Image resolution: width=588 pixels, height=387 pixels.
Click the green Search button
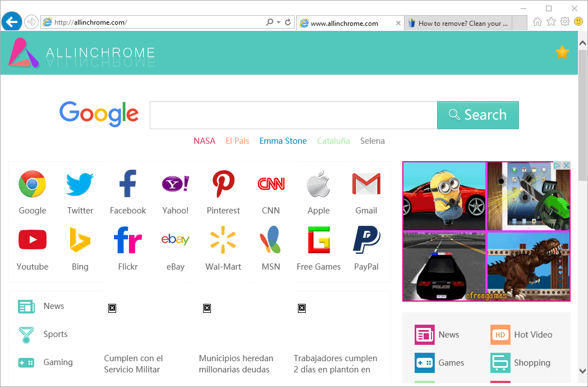[478, 115]
